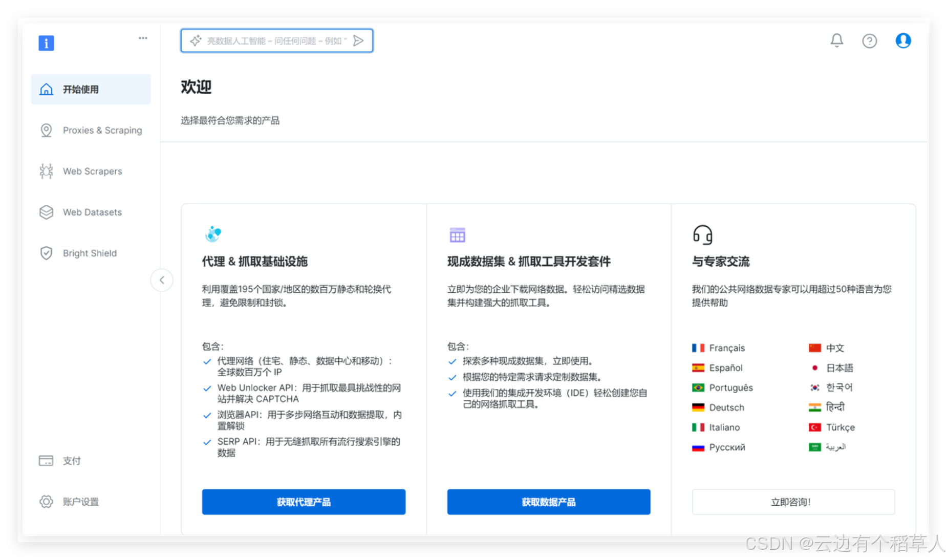Click the gear icon beside 账户设置

tap(46, 502)
